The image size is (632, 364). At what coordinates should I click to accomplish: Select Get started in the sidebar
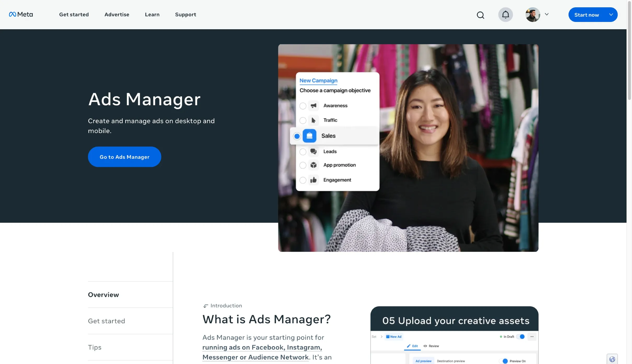(x=106, y=321)
